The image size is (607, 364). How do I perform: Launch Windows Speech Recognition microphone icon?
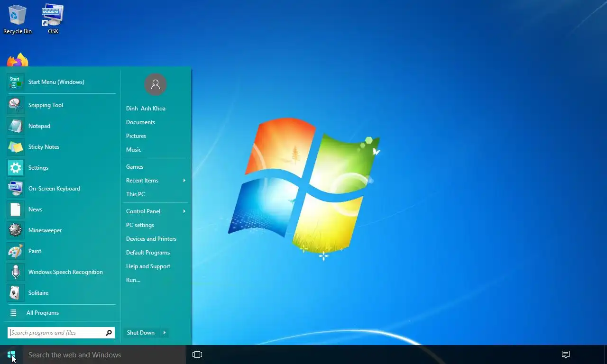click(x=15, y=272)
